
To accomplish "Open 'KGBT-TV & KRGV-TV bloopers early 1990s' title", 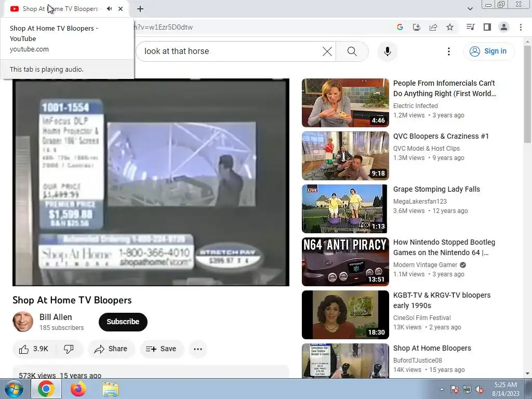I will (x=442, y=300).
